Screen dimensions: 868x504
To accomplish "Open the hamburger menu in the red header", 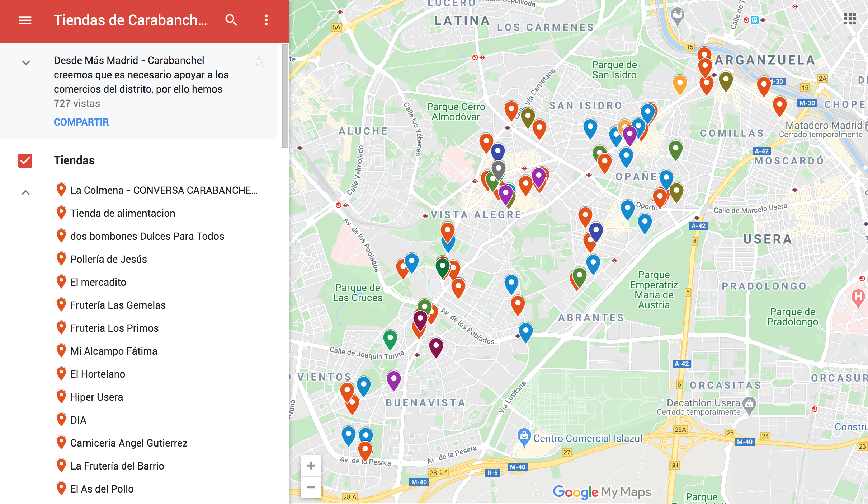I will tap(25, 20).
